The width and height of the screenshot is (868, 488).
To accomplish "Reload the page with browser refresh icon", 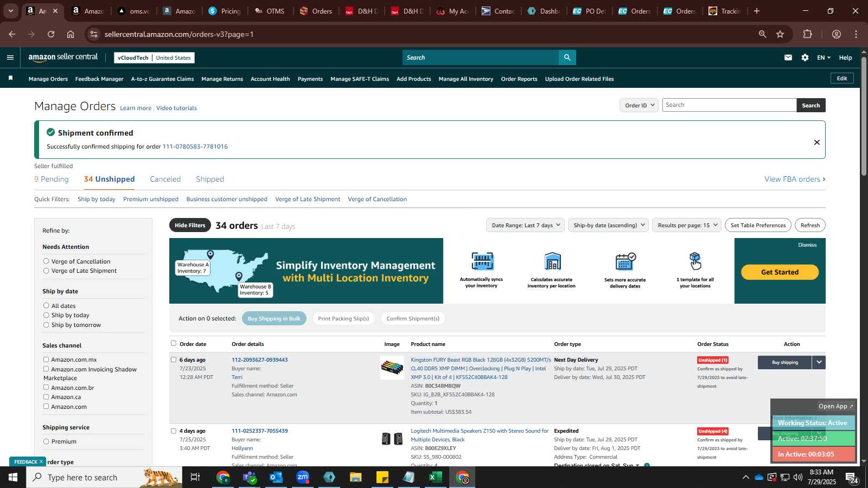I will pyautogui.click(x=51, y=34).
